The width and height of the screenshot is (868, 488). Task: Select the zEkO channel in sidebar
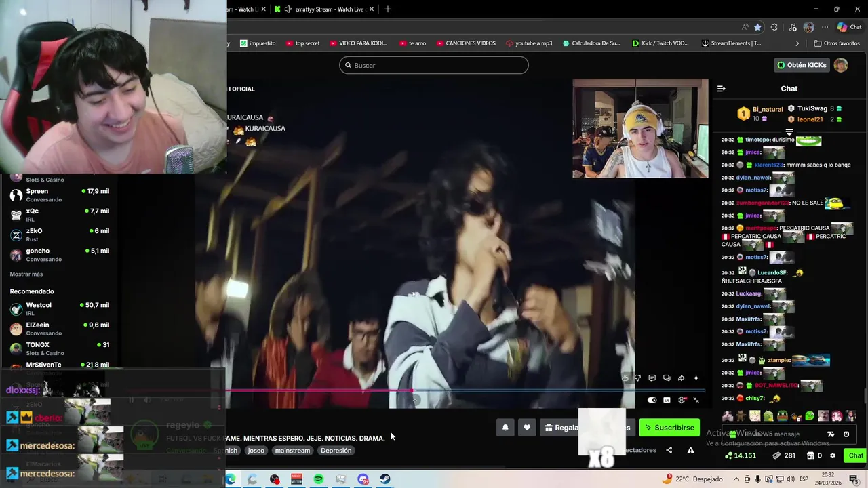click(60, 235)
